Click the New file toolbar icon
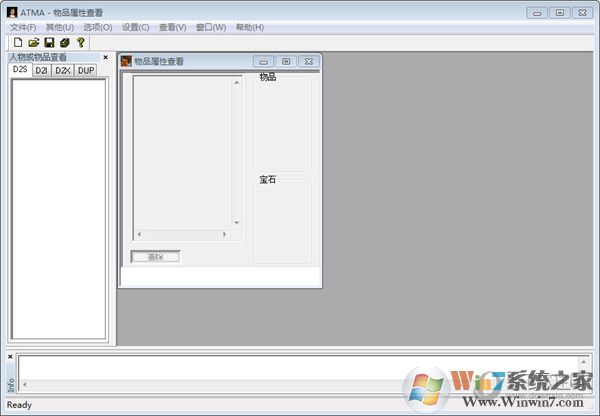The image size is (600, 416). coord(18,42)
